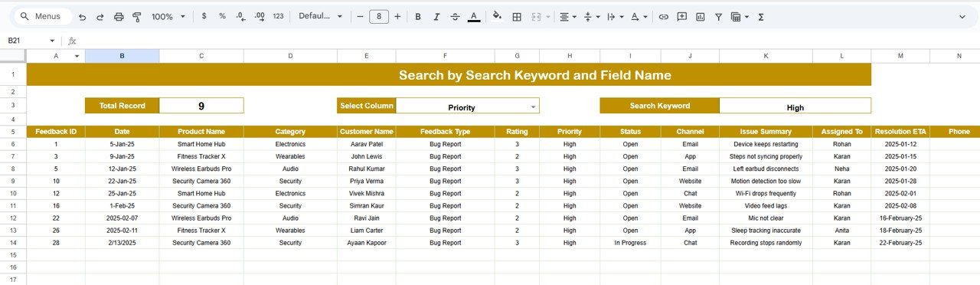Select row 5 header

pos(13,132)
